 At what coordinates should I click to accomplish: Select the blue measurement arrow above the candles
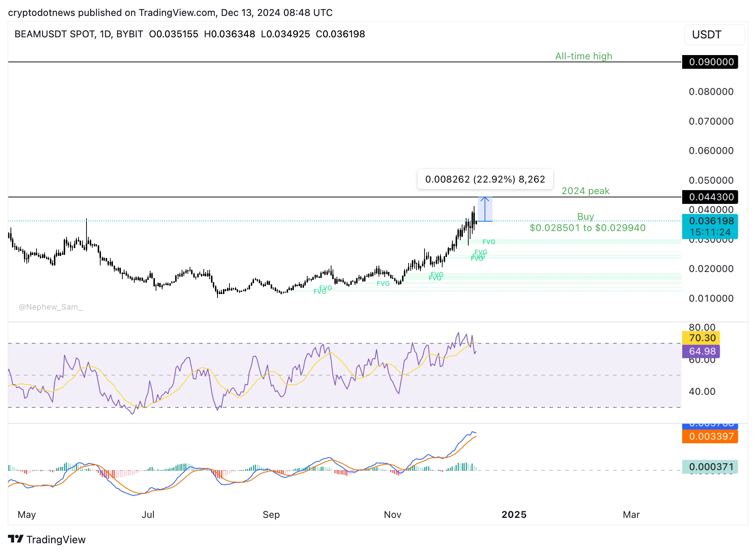pyautogui.click(x=485, y=209)
